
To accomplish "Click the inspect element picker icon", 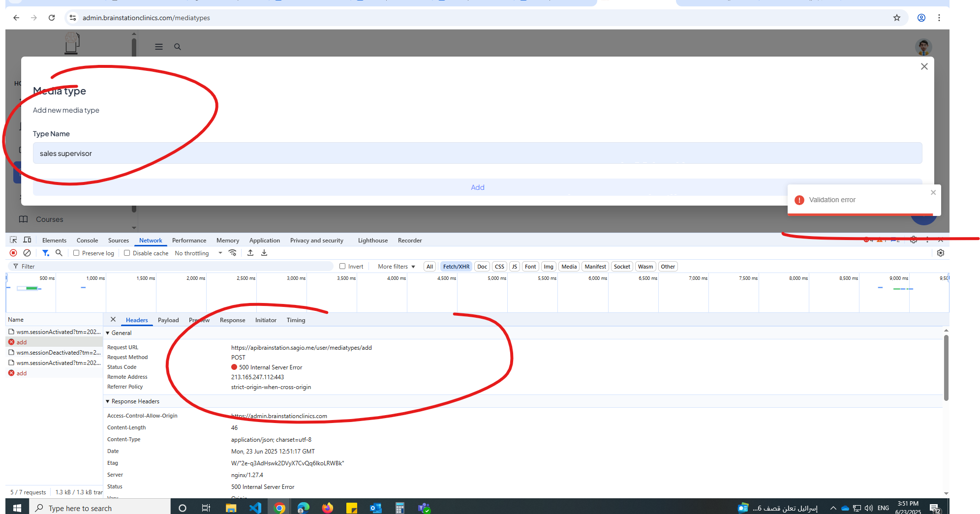I will pyautogui.click(x=13, y=240).
